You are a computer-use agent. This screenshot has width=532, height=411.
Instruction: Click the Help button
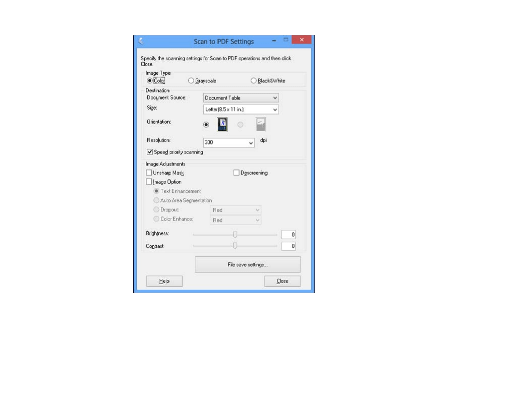pos(164,281)
